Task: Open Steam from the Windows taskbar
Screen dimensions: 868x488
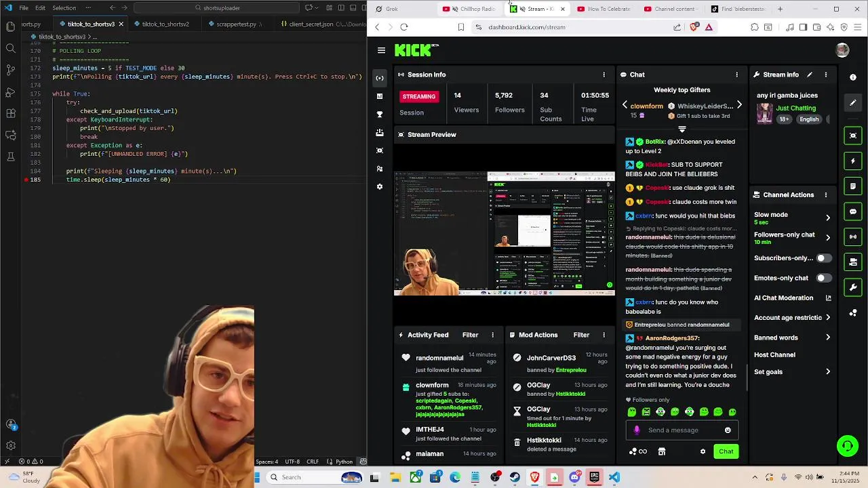Action: point(515,477)
